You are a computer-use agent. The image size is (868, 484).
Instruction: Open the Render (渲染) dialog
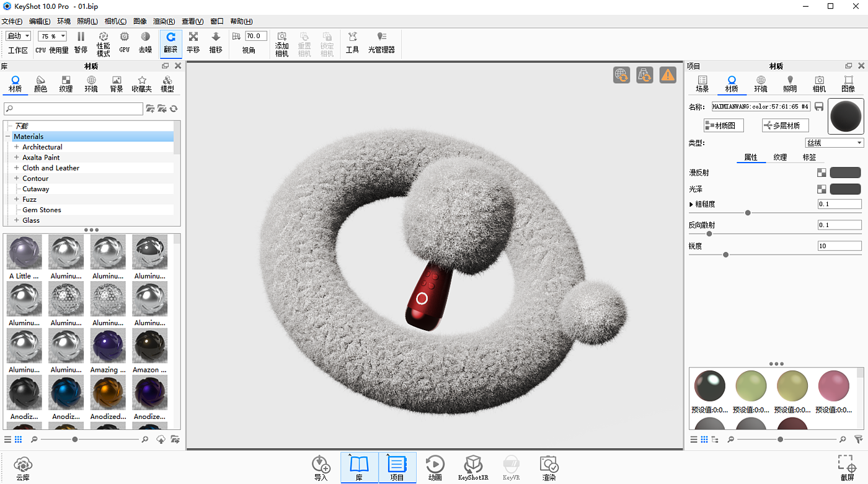click(x=549, y=468)
